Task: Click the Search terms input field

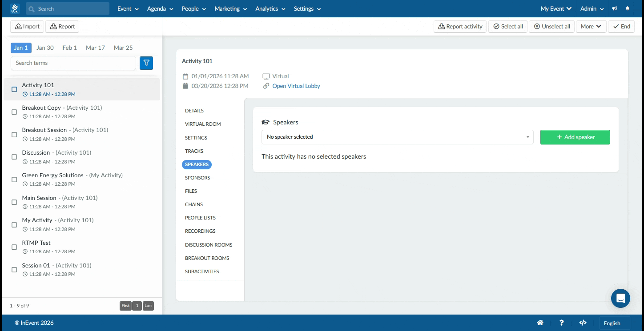Action: [73, 63]
